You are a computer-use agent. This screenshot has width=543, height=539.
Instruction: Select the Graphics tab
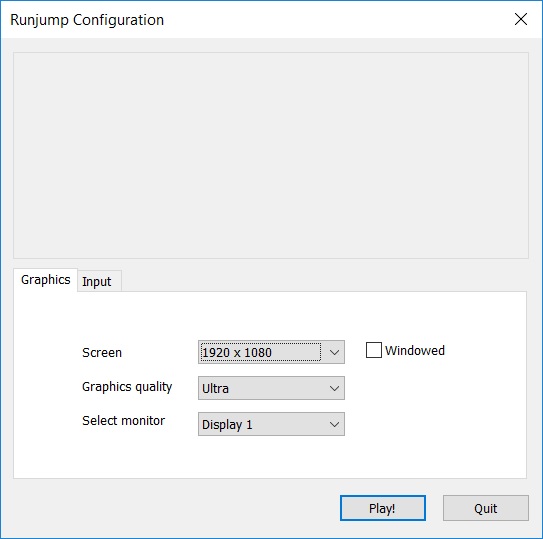coord(45,280)
